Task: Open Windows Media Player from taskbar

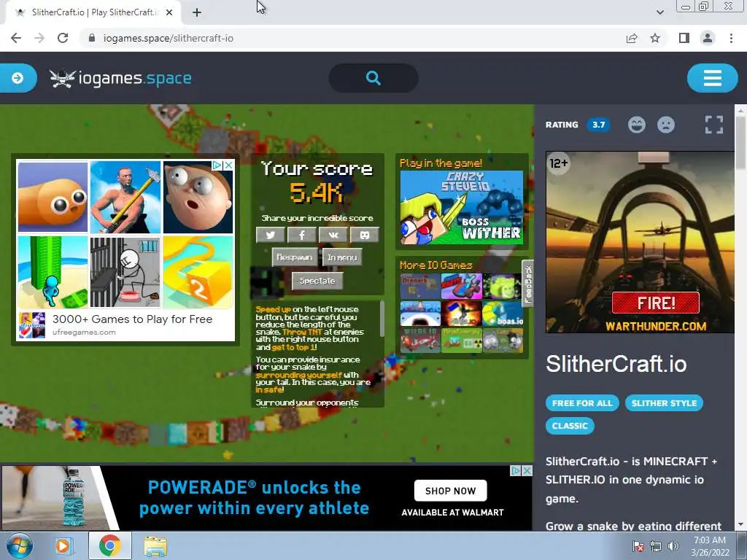Action: click(x=63, y=545)
